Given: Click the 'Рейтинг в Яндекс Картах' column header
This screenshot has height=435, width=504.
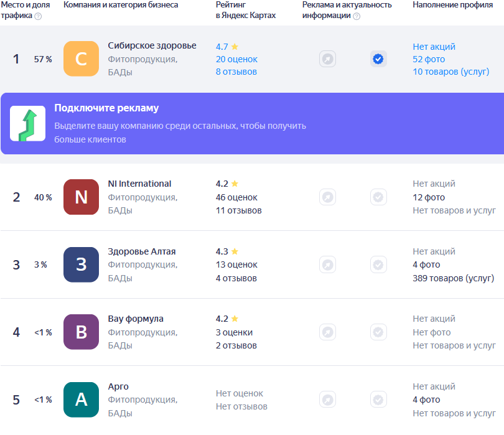Looking at the screenshot, I should coord(246,10).
